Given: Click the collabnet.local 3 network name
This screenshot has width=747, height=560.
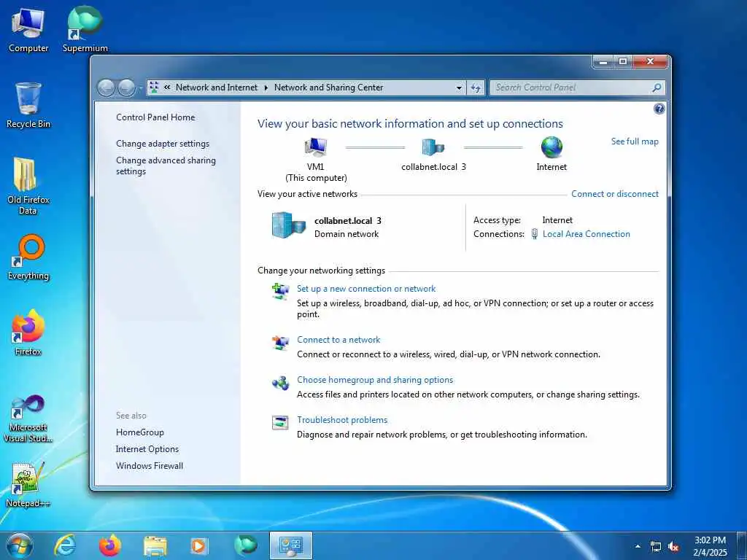Looking at the screenshot, I should pyautogui.click(x=348, y=221).
